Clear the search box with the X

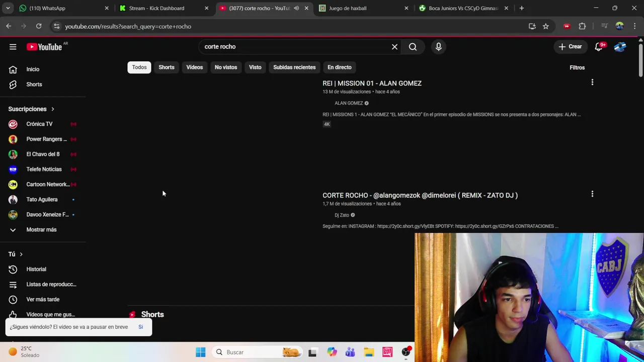coord(394,47)
